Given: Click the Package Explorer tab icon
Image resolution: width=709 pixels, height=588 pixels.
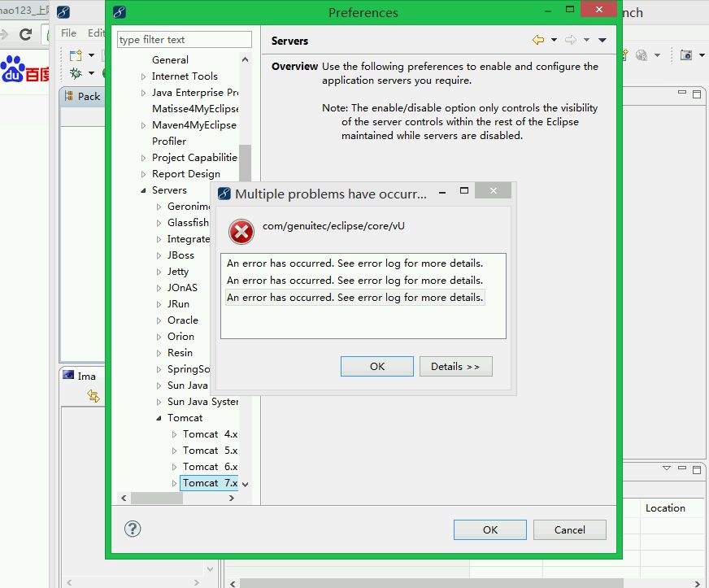Looking at the screenshot, I should pos(69,96).
